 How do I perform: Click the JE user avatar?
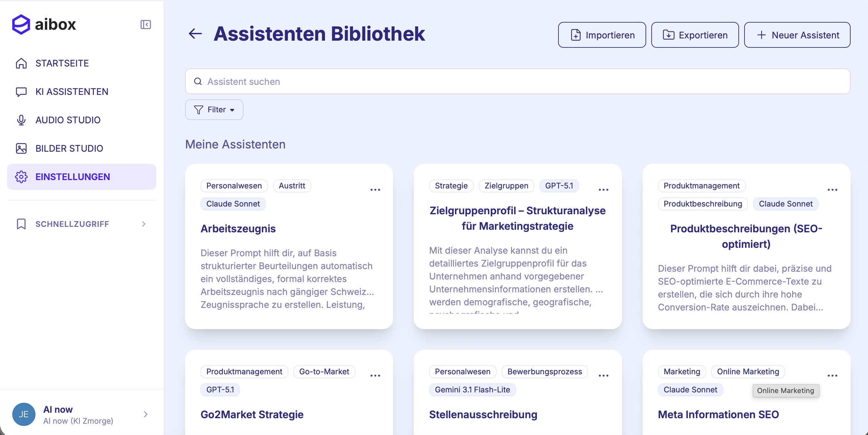[x=24, y=414]
